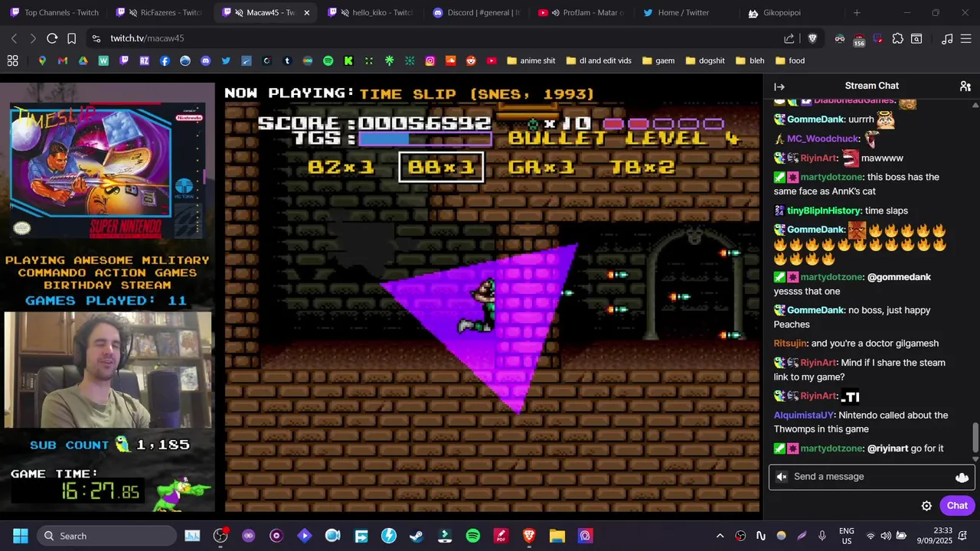Expand 'dogshit' bookmarks folder
Image resolution: width=980 pixels, height=551 pixels.
[x=705, y=60]
